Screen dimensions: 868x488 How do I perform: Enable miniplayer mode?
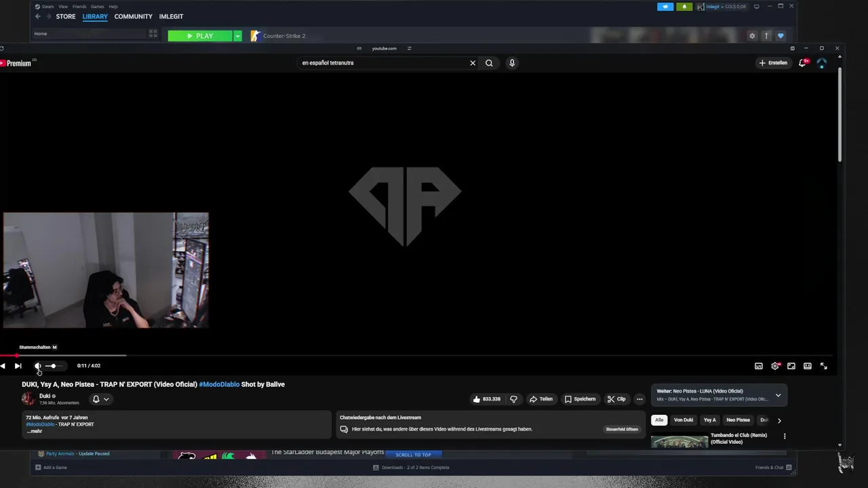791,366
